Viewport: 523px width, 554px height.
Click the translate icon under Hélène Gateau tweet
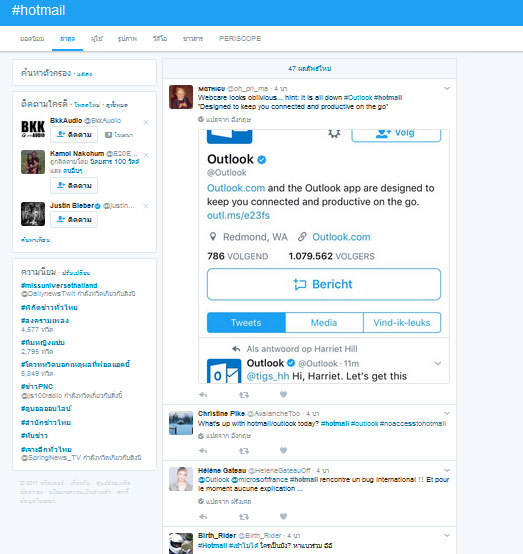[201, 501]
